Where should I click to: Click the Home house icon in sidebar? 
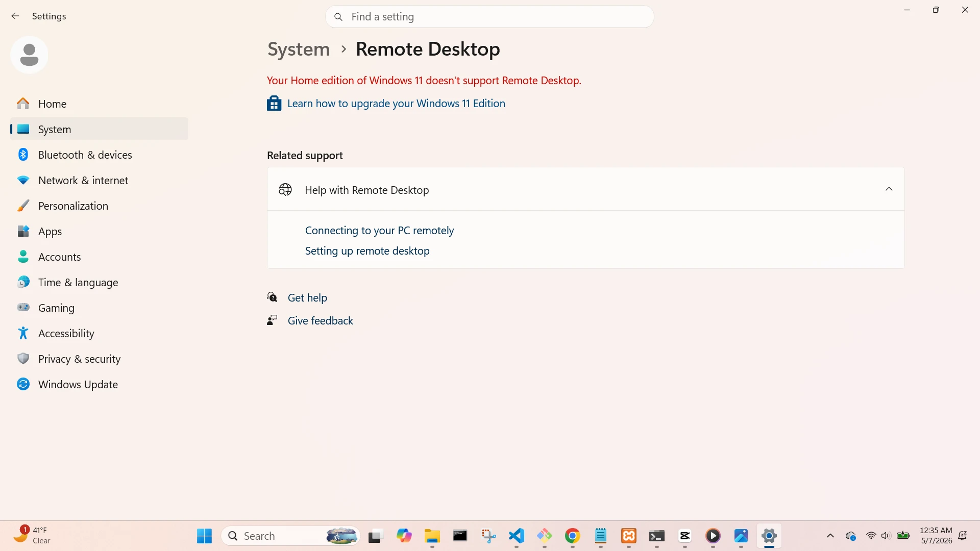[x=23, y=104]
